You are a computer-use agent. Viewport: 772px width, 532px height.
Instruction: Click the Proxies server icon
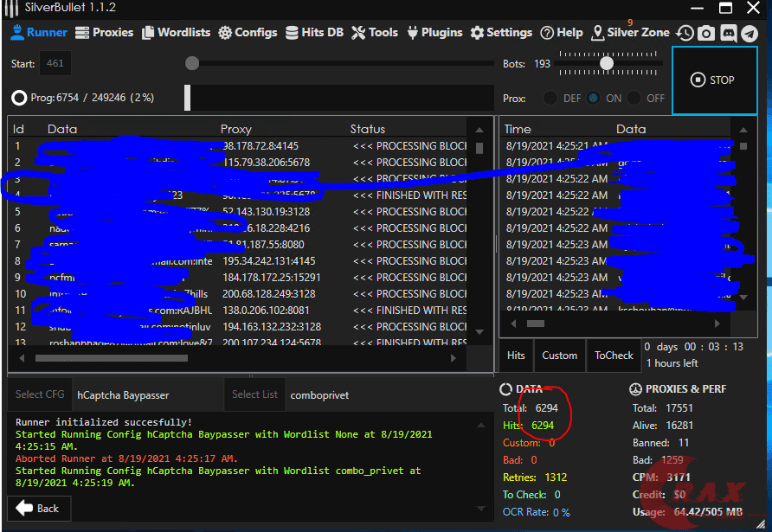(81, 33)
